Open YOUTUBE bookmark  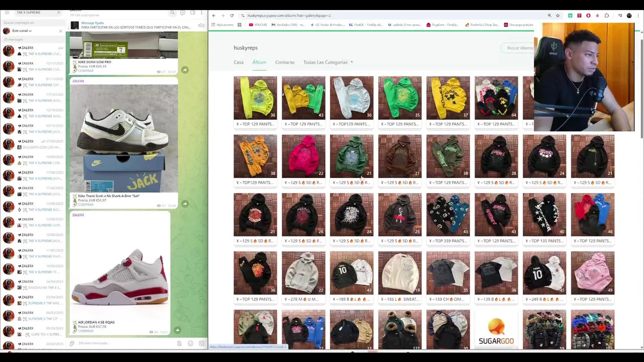(x=258, y=25)
